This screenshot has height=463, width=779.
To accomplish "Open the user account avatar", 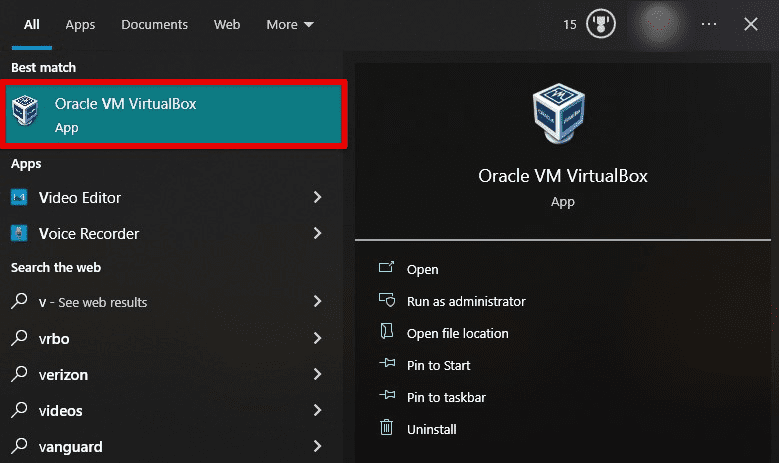I will point(658,24).
